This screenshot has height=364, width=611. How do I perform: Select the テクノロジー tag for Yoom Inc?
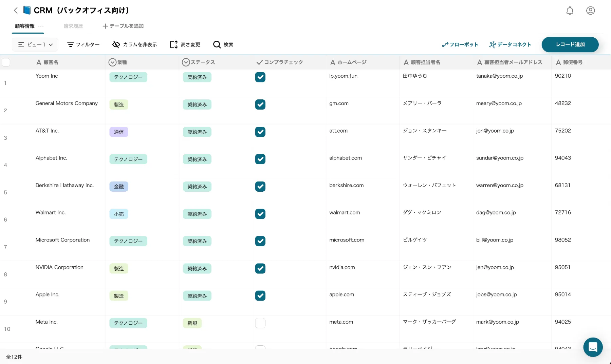point(128,77)
